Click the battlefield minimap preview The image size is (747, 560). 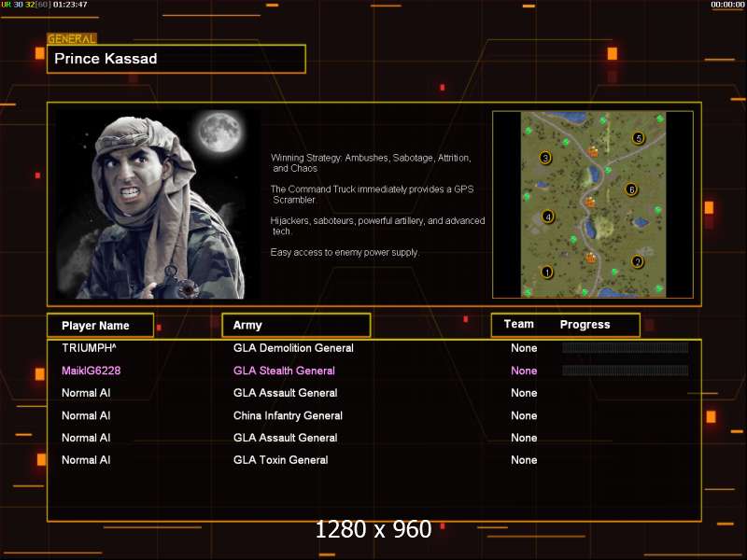[593, 204]
